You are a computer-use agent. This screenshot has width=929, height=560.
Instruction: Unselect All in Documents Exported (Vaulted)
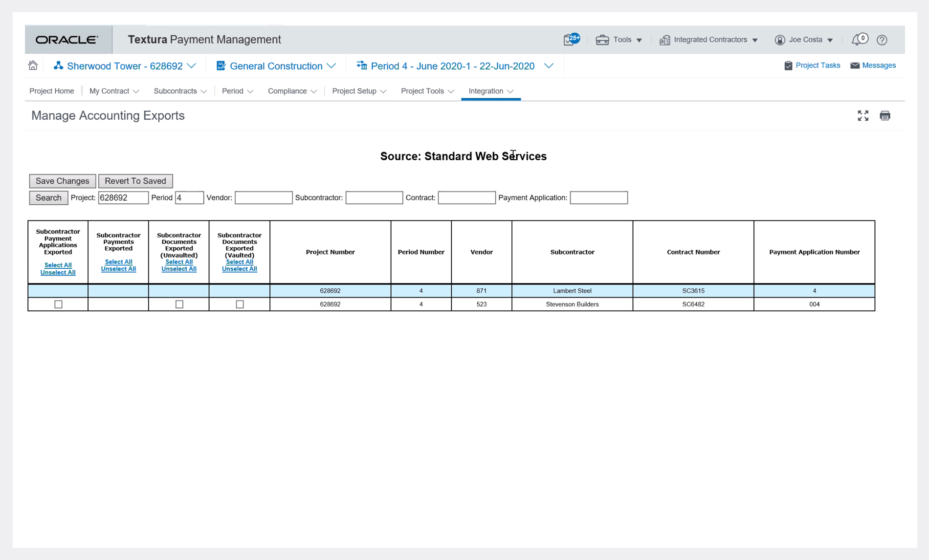click(240, 269)
